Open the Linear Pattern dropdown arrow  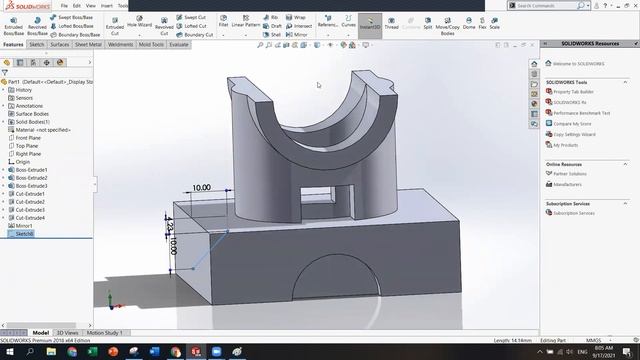[246, 36]
